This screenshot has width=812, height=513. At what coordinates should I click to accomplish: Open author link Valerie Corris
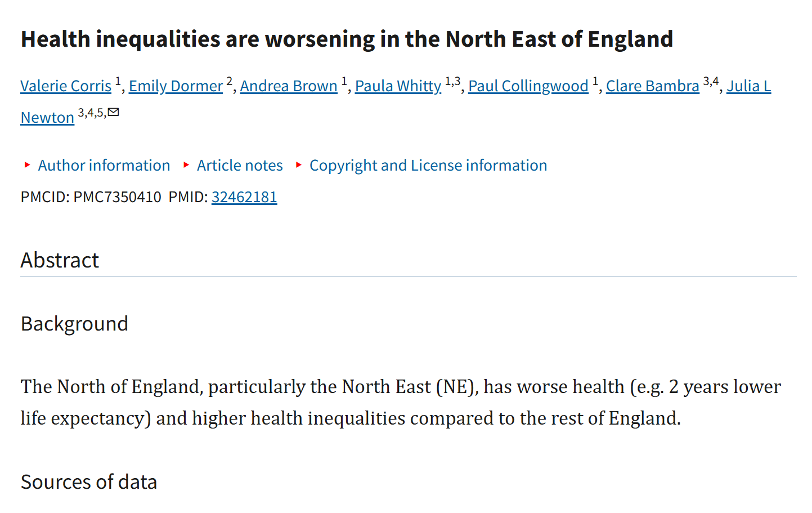(x=66, y=86)
